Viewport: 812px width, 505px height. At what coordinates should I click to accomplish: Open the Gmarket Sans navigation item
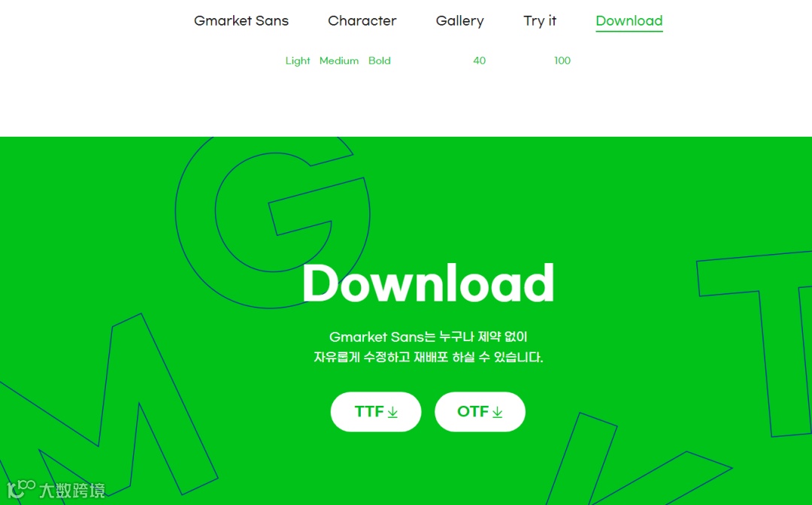(241, 21)
